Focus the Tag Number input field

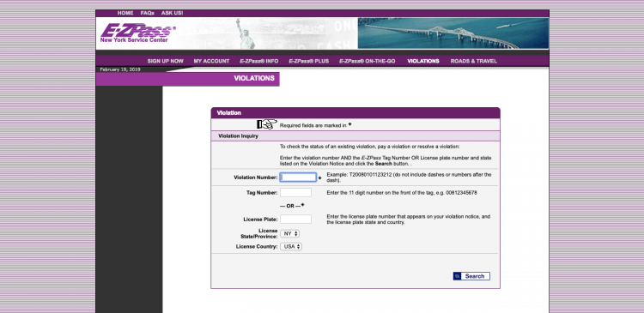tap(295, 193)
